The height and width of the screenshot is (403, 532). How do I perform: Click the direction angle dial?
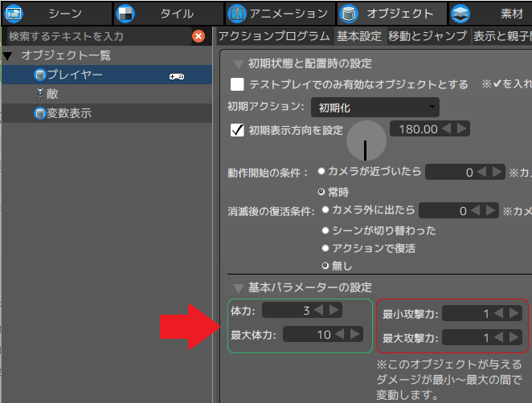366,140
